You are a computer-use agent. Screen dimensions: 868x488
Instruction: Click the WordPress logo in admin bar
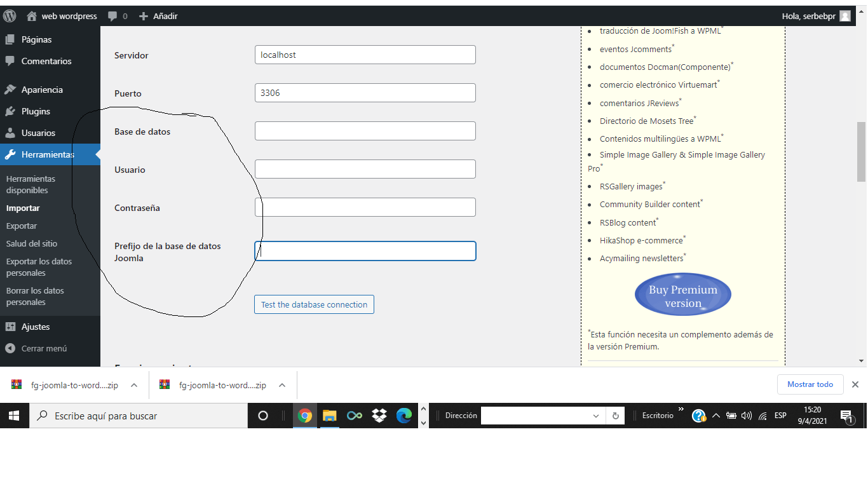10,16
